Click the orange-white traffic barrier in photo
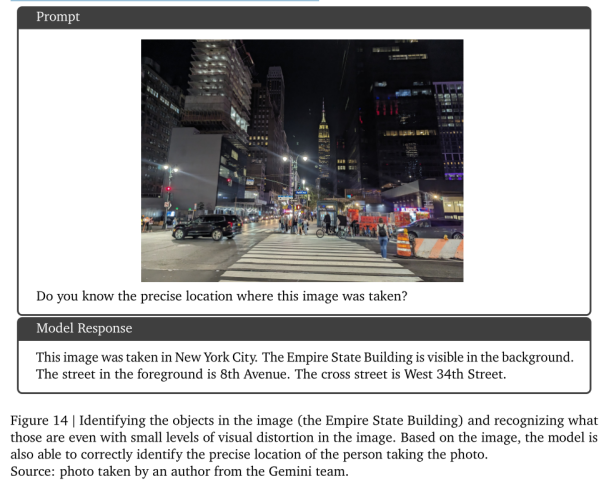This screenshot has height=491, width=600. (x=438, y=247)
